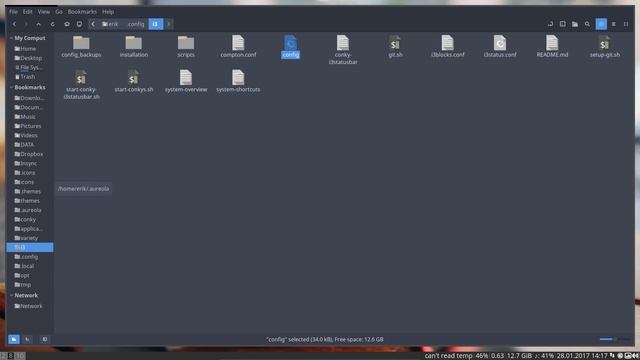The height and width of the screenshot is (360, 640).
Task: Open the Dropbox bookmark
Action: coord(30,154)
